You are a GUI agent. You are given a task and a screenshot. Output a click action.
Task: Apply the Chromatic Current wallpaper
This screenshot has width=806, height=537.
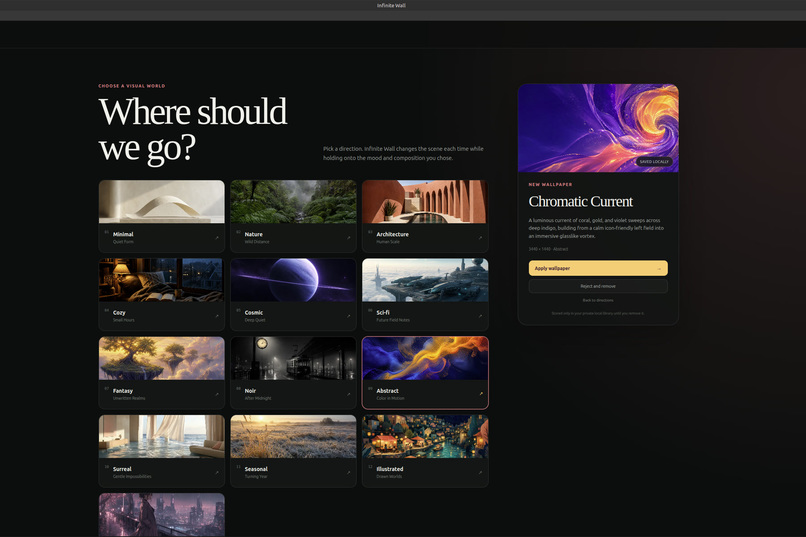(598, 268)
